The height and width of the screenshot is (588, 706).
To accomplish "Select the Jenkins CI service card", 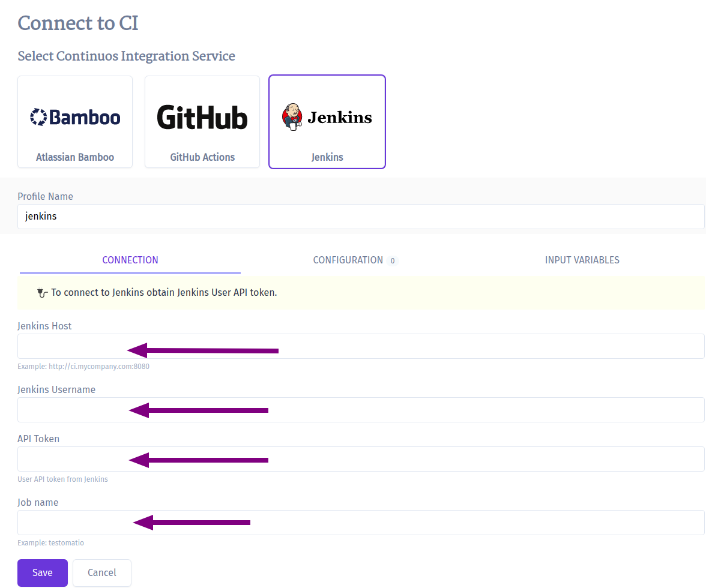I will 327,122.
